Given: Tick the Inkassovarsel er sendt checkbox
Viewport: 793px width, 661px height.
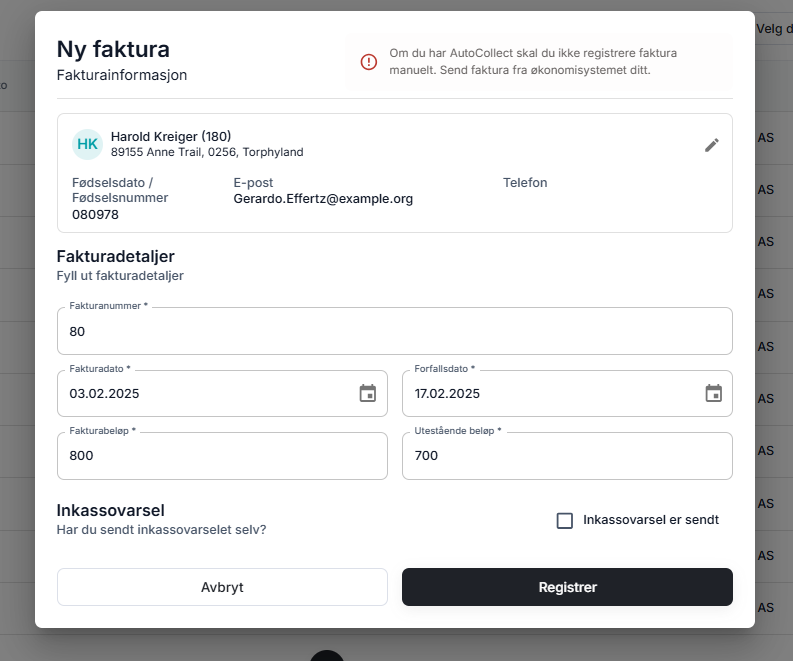Looking at the screenshot, I should click(x=564, y=520).
